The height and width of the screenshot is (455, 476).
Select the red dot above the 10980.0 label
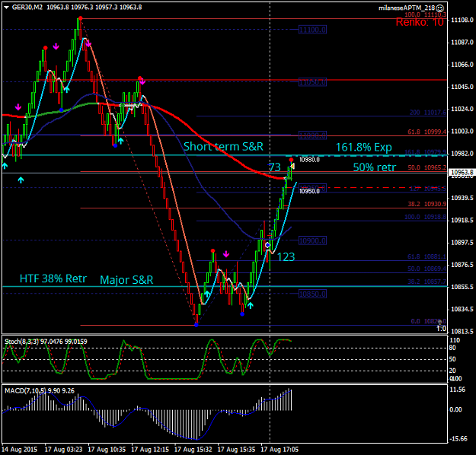pyautogui.click(x=291, y=160)
